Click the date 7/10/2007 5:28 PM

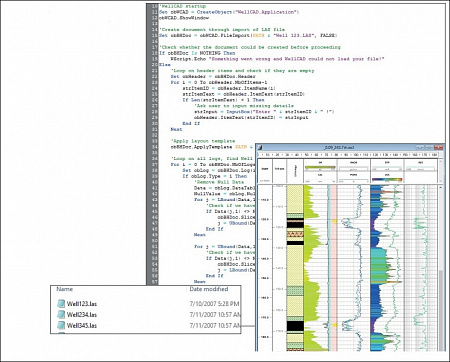214,304
